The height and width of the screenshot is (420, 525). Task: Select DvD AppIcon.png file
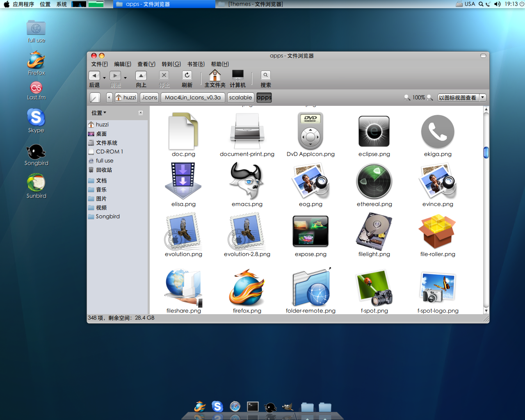click(310, 131)
